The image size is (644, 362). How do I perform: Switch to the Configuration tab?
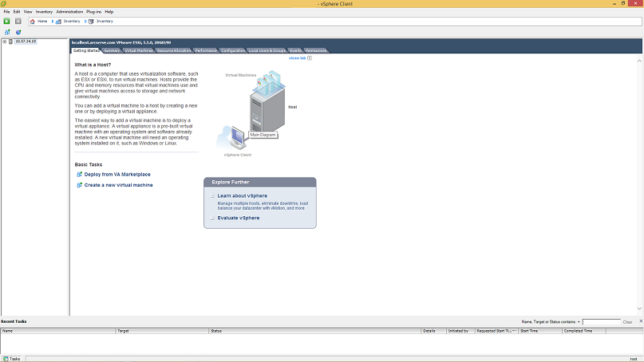click(233, 50)
